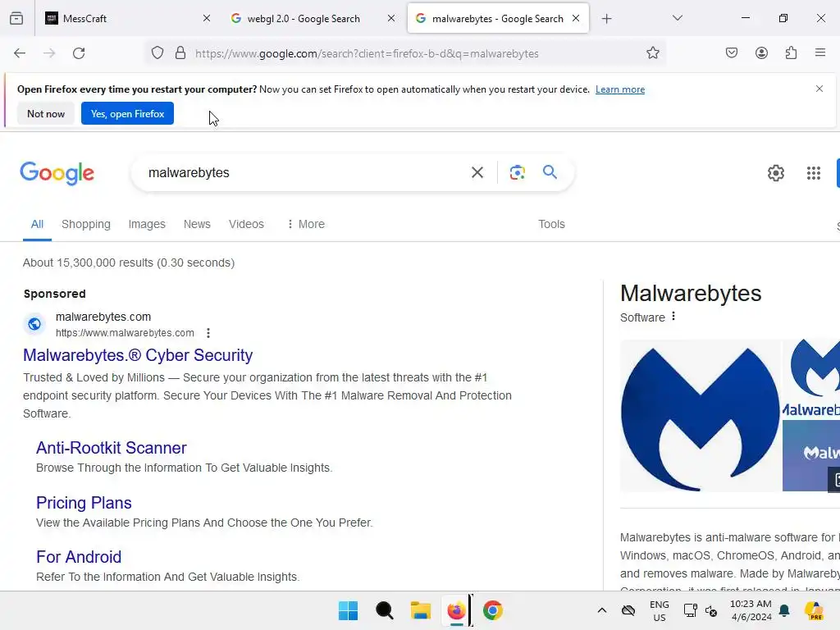840x630 pixels.
Task: Open the Firefox account icon
Action: (x=761, y=53)
